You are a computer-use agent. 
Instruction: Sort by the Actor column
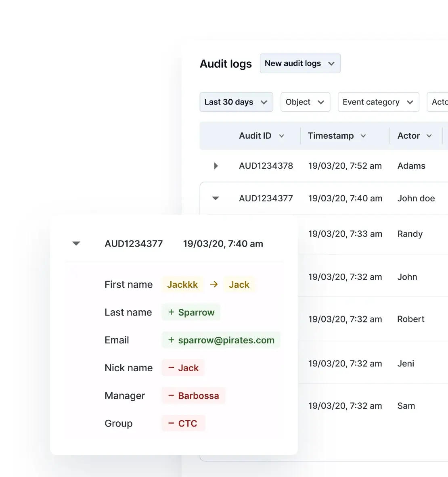(x=414, y=136)
